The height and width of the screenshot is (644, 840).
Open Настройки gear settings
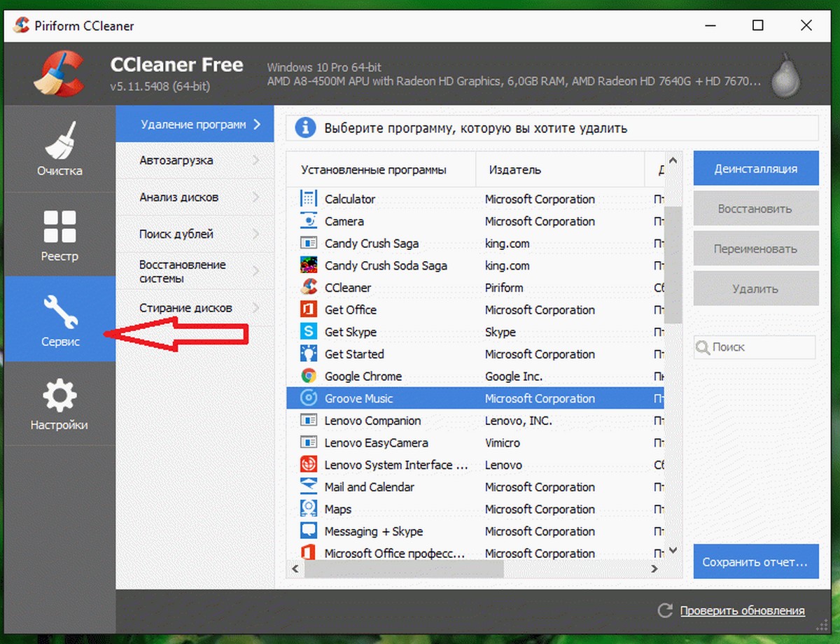[59, 403]
